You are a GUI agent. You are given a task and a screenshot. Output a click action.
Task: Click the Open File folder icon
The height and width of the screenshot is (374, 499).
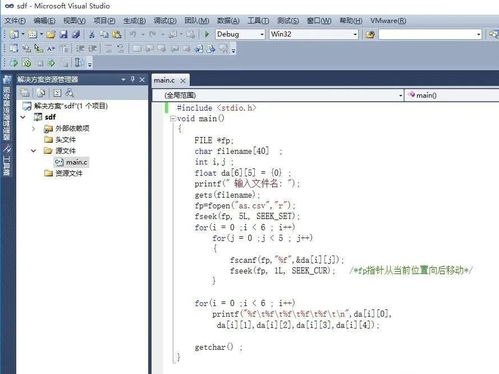(x=51, y=34)
